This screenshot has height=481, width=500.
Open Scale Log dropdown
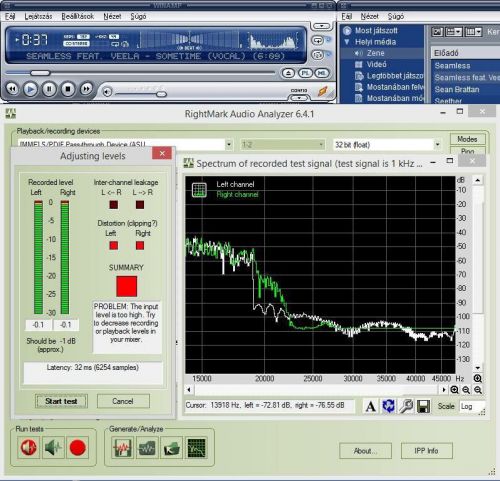[x=472, y=406]
